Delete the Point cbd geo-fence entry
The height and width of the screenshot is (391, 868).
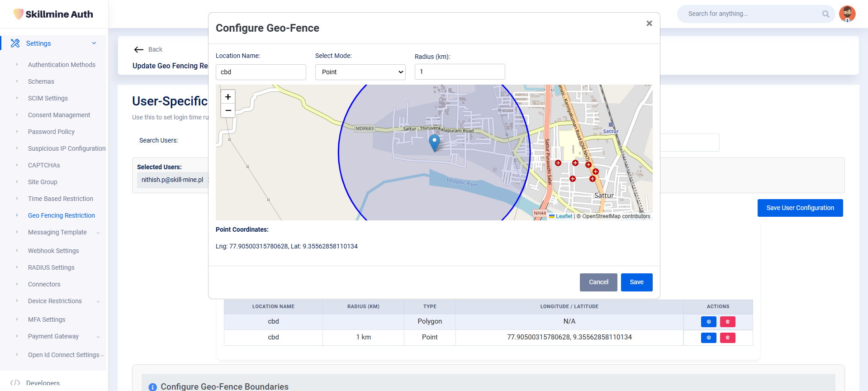pyautogui.click(x=727, y=338)
